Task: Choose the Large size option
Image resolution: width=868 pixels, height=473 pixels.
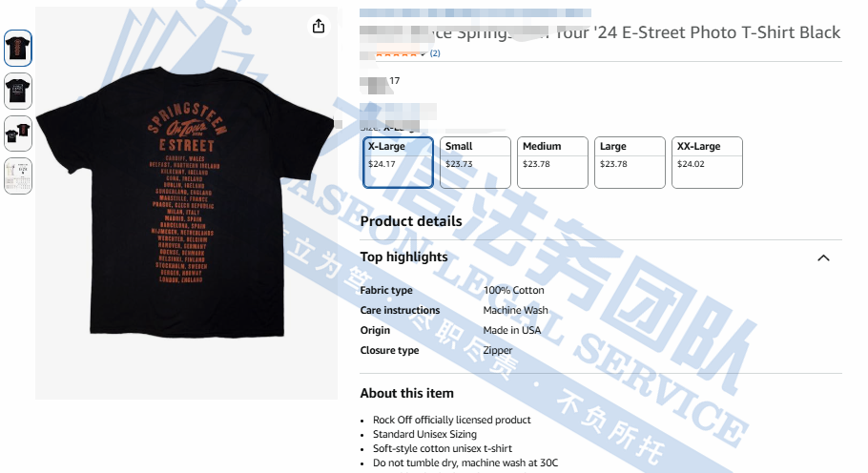Action: [x=630, y=163]
